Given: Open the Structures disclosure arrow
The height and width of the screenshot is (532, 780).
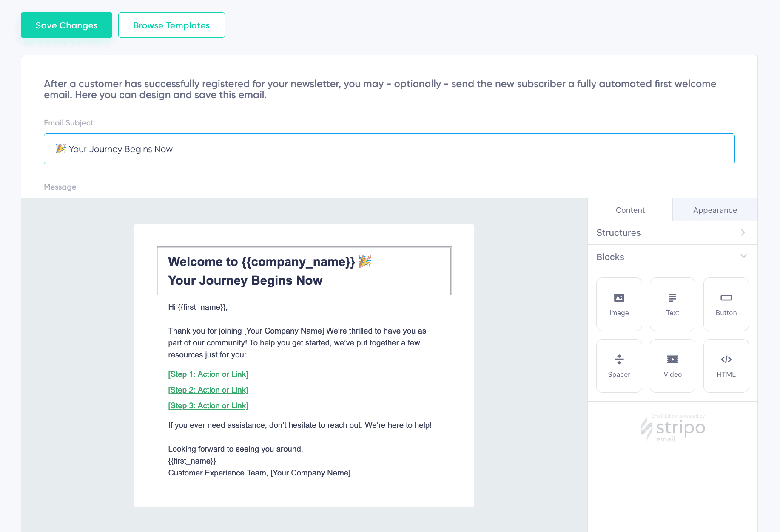Looking at the screenshot, I should click(743, 232).
